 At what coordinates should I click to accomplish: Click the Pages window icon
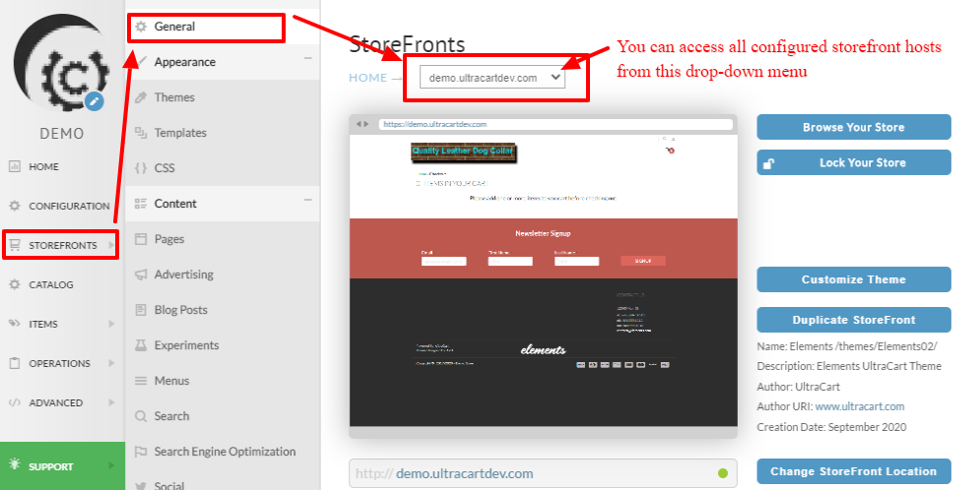(x=141, y=239)
